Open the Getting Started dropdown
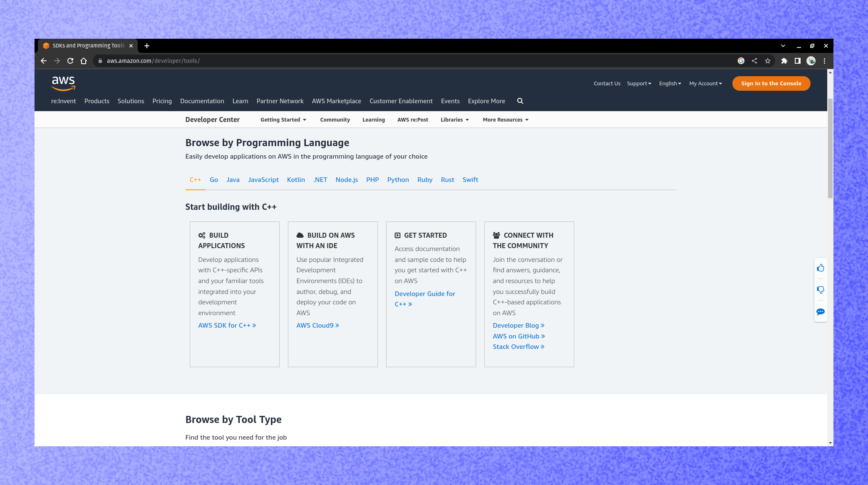Viewport: 868px width, 485px height. pyautogui.click(x=283, y=119)
